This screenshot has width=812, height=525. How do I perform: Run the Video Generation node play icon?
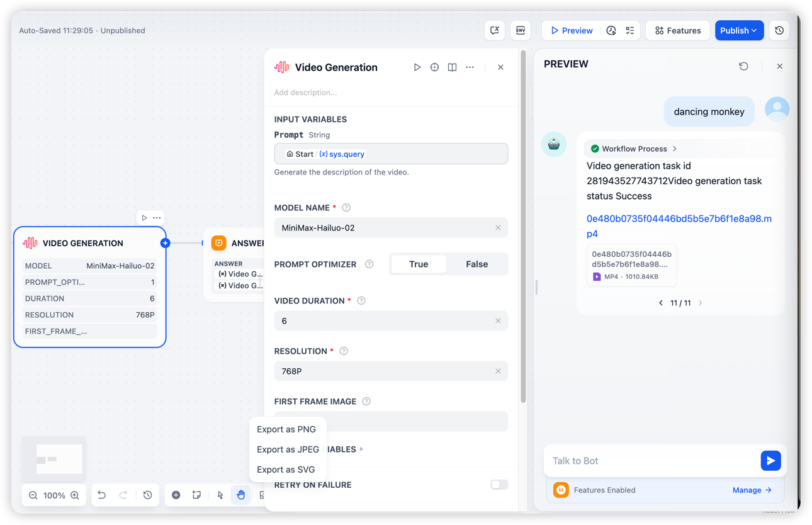pyautogui.click(x=417, y=67)
